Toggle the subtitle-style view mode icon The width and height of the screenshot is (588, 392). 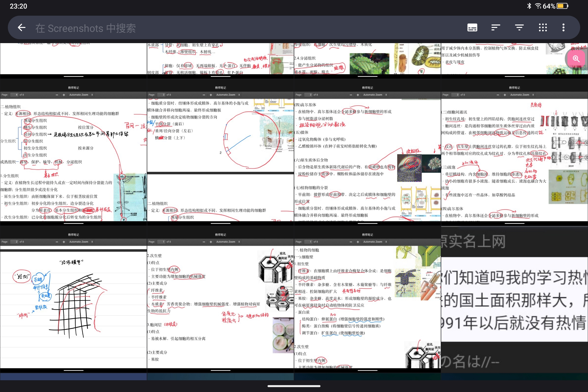tap(472, 27)
